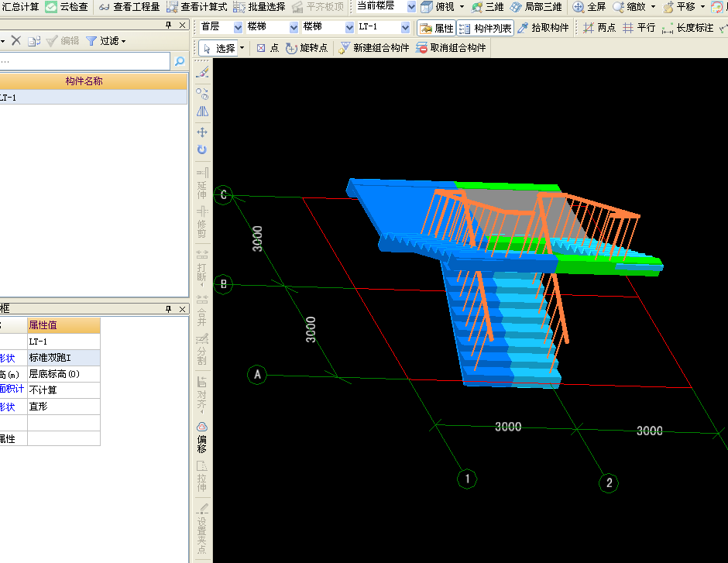The height and width of the screenshot is (563, 728).
Task: Click the LT-1 name property value
Action: pos(64,342)
